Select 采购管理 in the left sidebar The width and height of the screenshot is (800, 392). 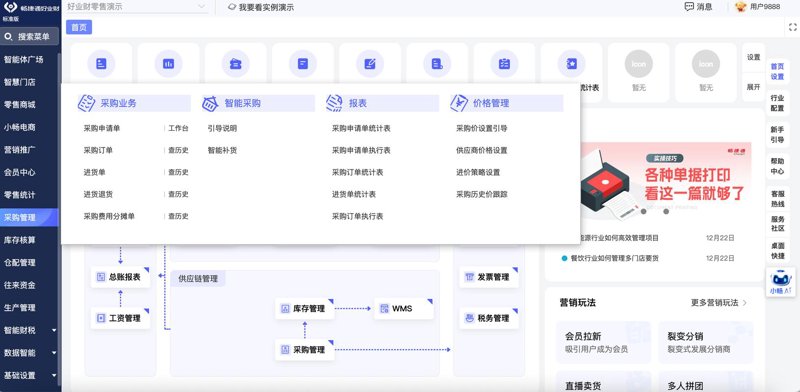tap(30, 217)
